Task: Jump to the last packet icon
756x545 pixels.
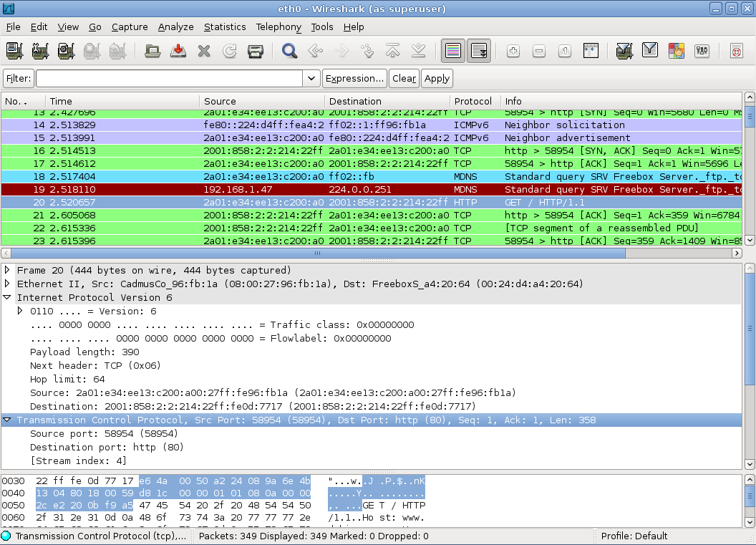Action: click(x=419, y=51)
